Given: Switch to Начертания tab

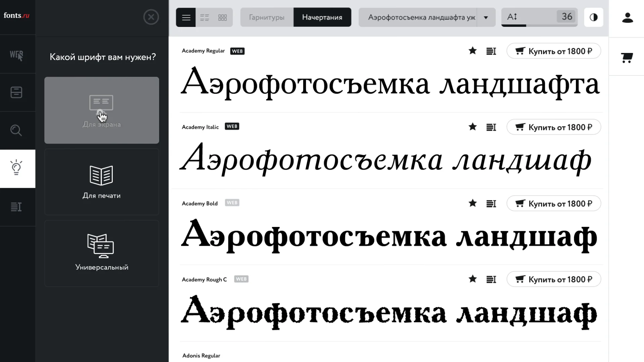Looking at the screenshot, I should (322, 17).
